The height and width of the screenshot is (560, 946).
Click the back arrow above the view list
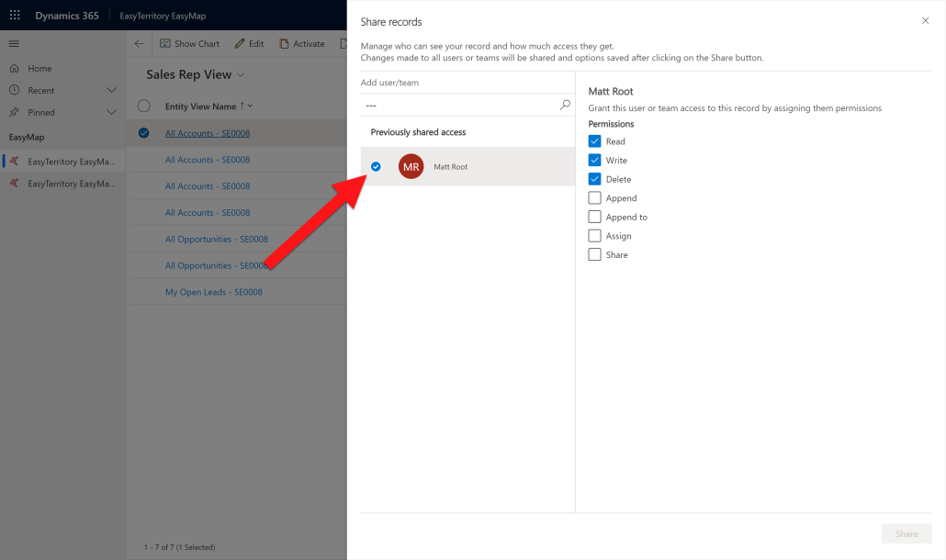pos(139,42)
